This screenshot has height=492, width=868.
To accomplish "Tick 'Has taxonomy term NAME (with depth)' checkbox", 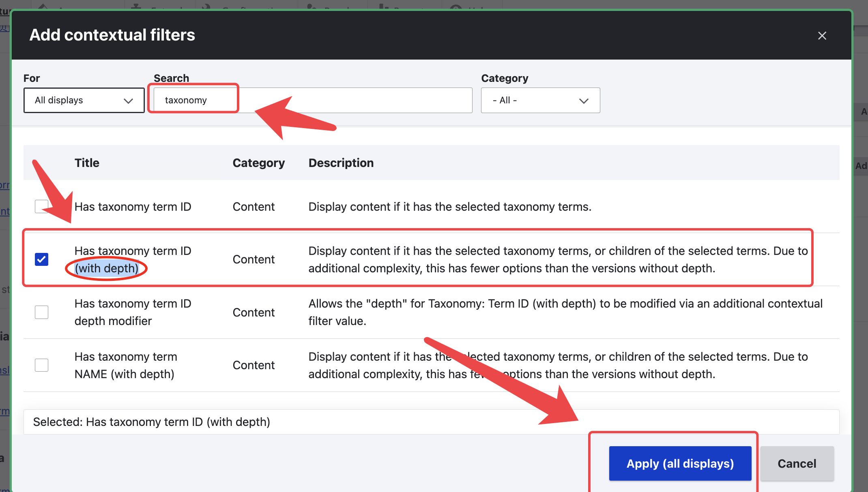I will 41,365.
